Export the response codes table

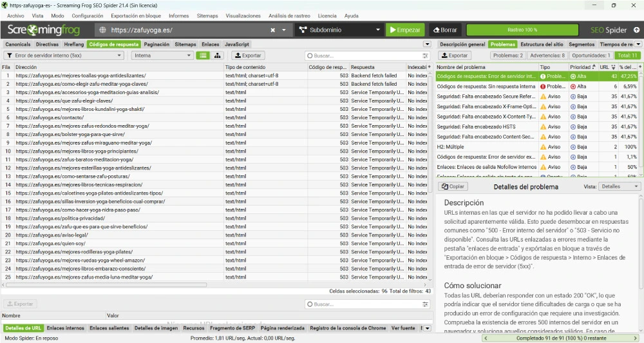(248, 55)
